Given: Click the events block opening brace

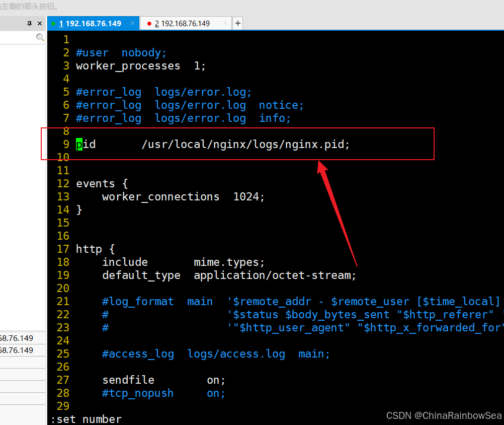Looking at the screenshot, I should (x=125, y=183).
